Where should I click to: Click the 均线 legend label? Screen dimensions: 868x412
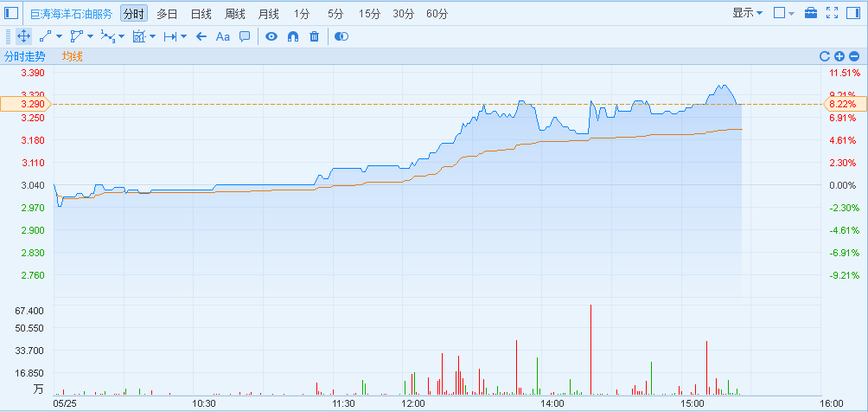click(x=72, y=56)
